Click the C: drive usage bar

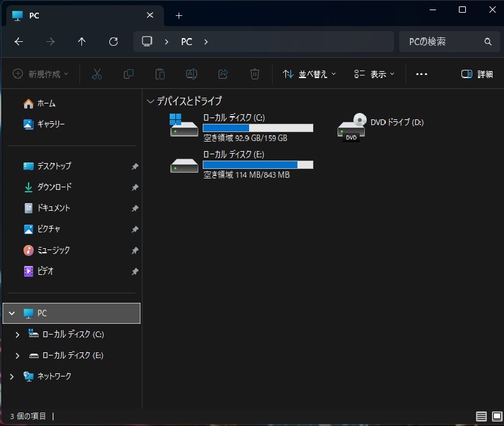[x=258, y=128]
